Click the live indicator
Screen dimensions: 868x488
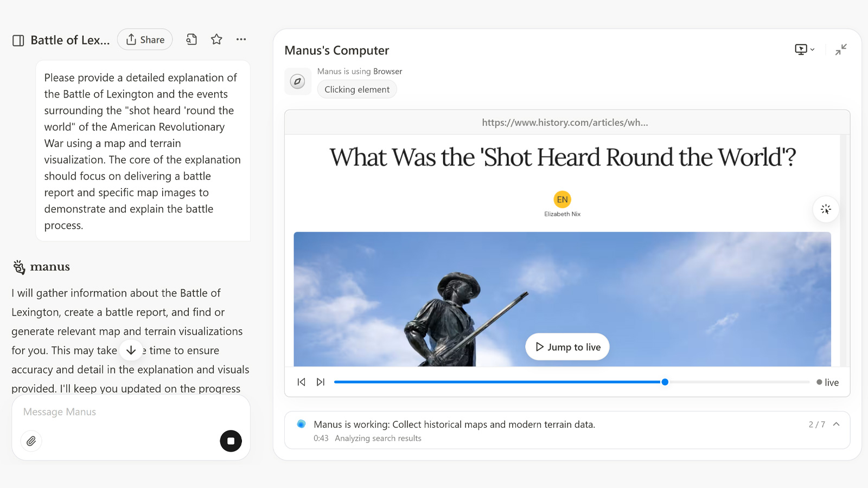[x=827, y=382]
